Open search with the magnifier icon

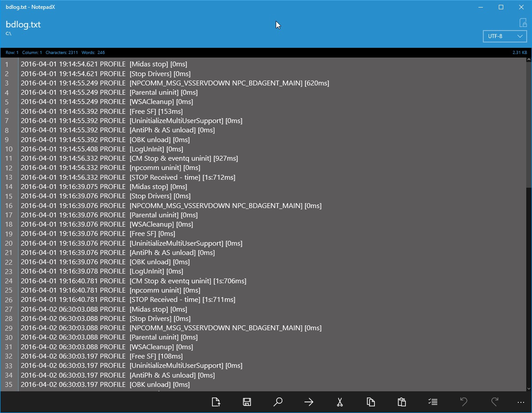pos(278,402)
